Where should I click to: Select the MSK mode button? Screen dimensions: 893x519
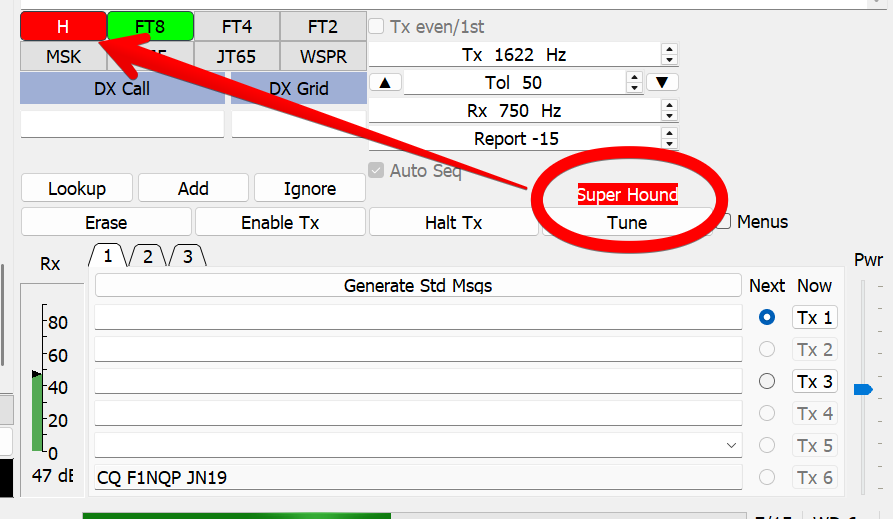(x=63, y=57)
